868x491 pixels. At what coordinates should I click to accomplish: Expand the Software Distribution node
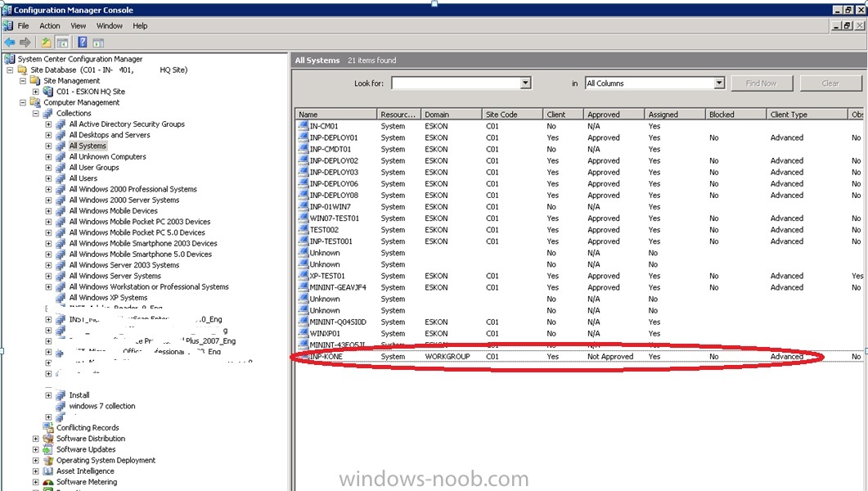[x=35, y=439]
